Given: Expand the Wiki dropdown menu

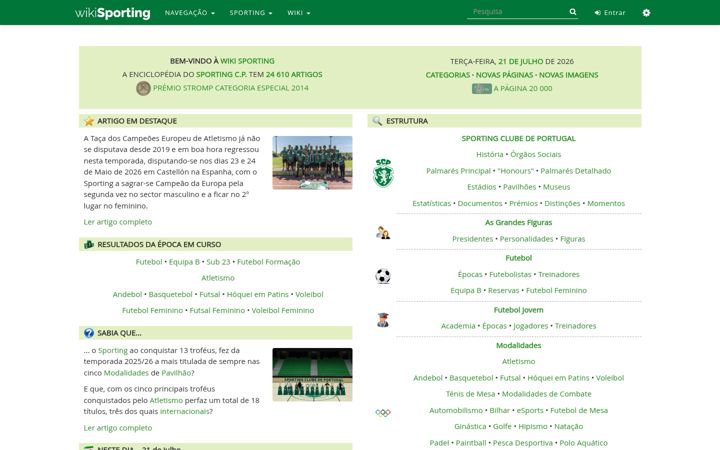Looking at the screenshot, I should (x=298, y=13).
